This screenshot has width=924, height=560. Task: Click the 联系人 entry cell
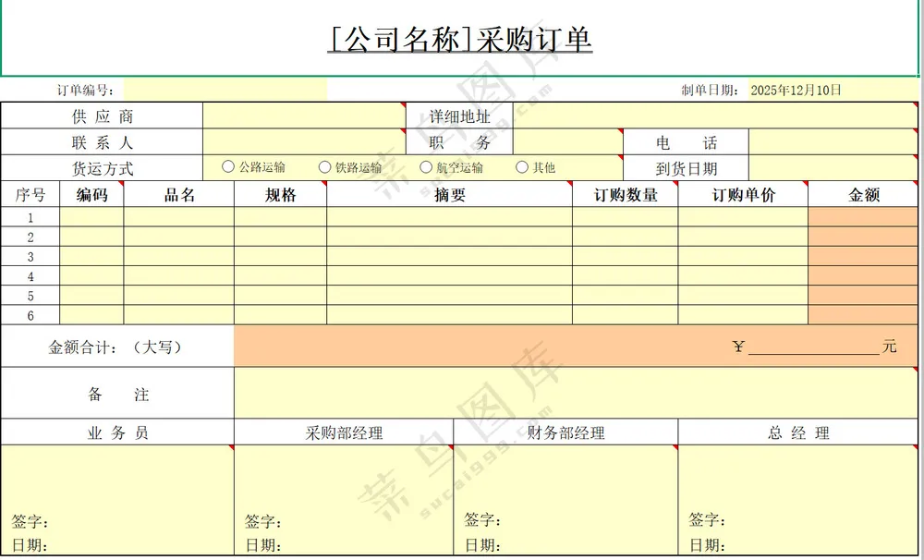(x=305, y=141)
